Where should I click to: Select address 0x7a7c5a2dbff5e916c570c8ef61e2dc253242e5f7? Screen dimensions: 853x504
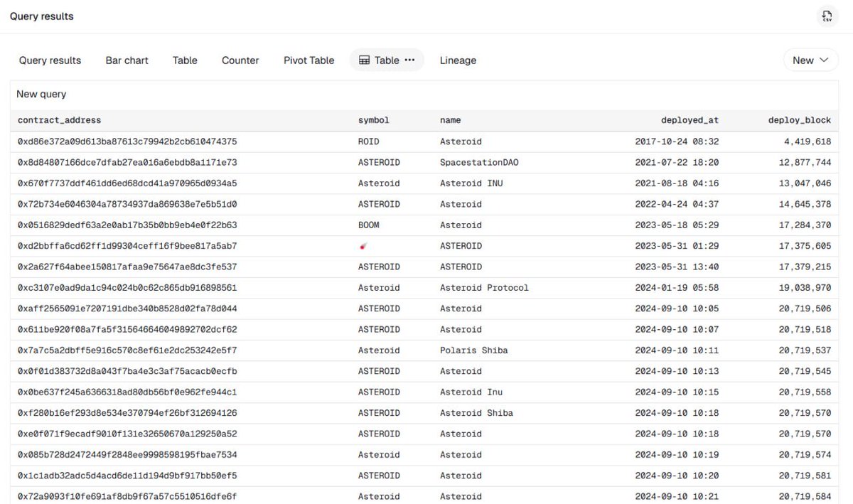tap(127, 350)
